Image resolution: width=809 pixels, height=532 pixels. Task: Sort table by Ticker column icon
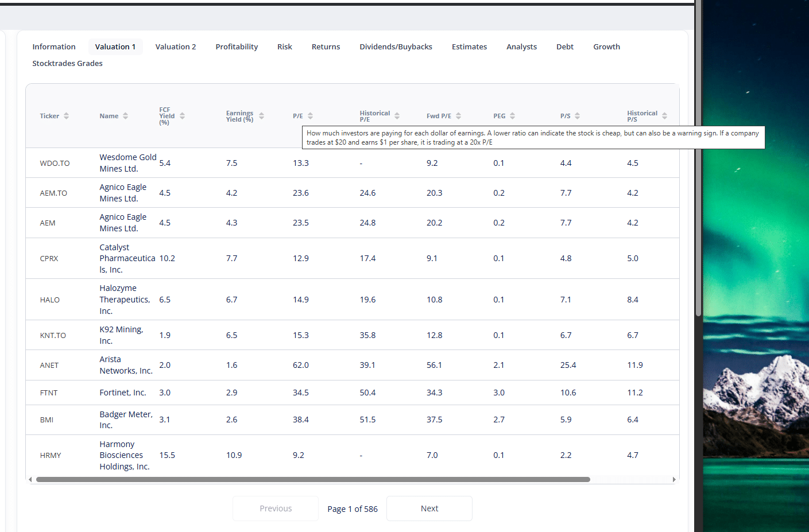[x=67, y=116]
